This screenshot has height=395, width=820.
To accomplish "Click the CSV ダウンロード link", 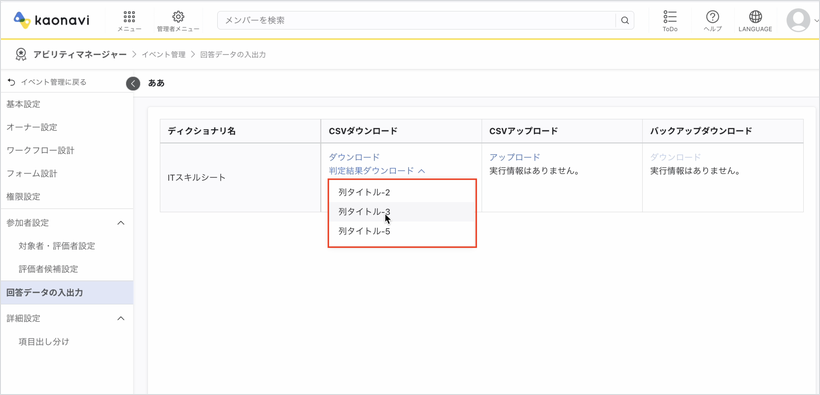I will [354, 157].
